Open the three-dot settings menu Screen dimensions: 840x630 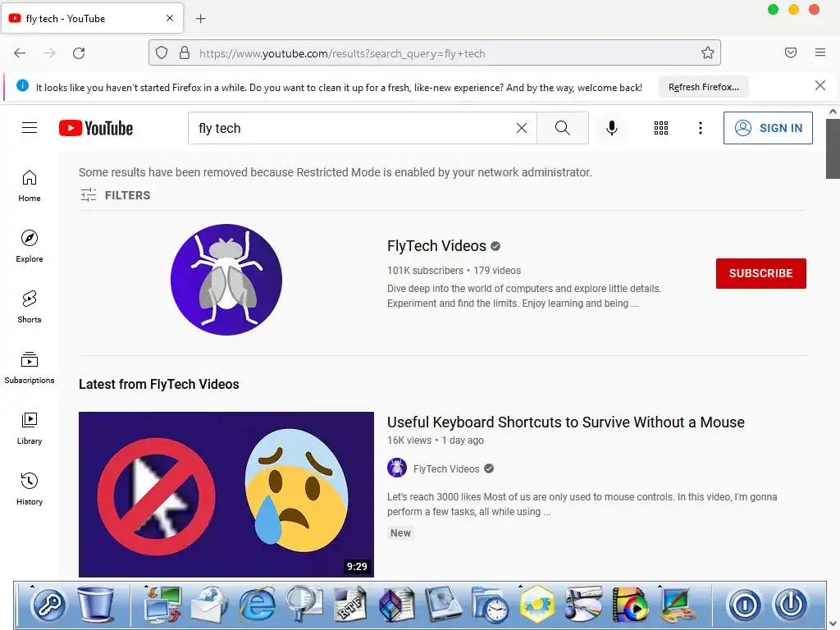tap(701, 128)
